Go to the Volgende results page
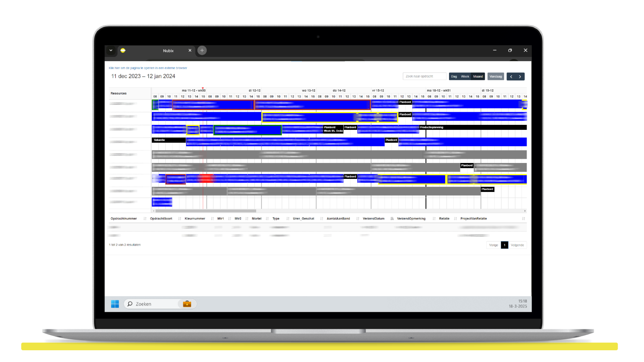Image resolution: width=644 pixels, height=362 pixels. 517,245
